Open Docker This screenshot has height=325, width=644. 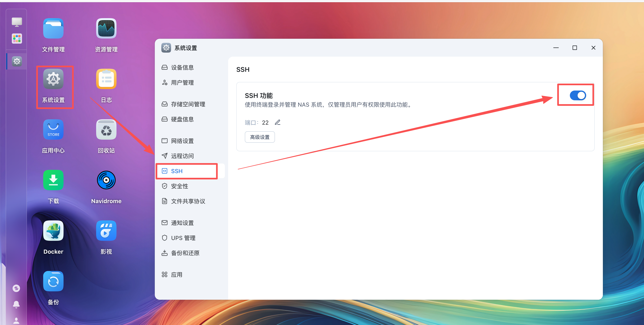point(53,230)
